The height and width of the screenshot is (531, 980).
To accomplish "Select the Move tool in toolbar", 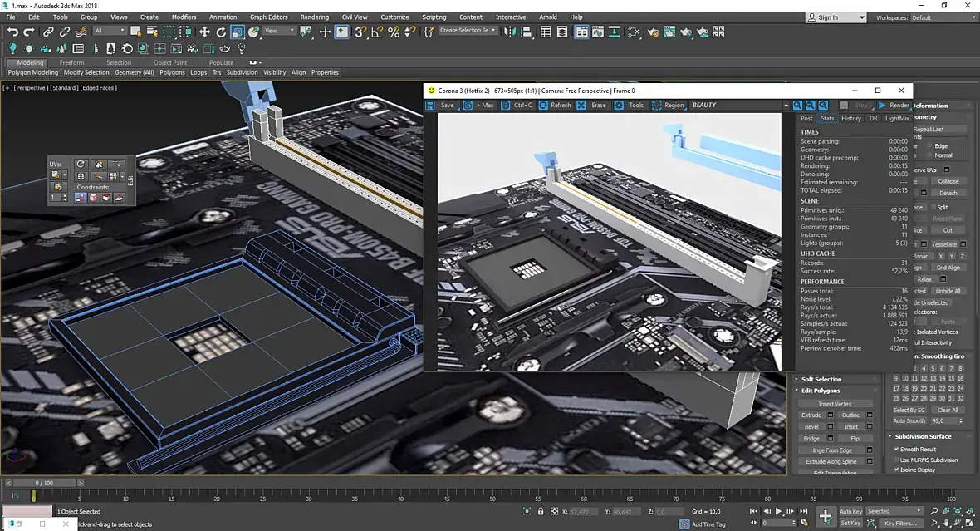I will point(204,32).
